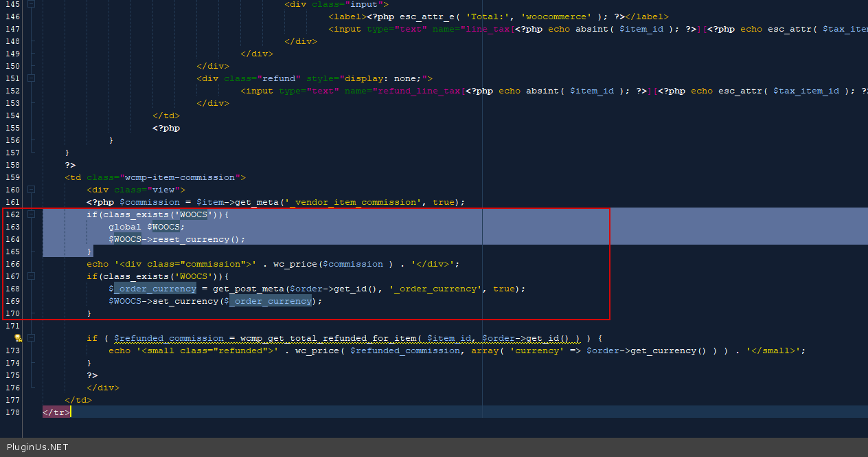
Task: Click line number 178 in the gutter
Action: [x=12, y=412]
